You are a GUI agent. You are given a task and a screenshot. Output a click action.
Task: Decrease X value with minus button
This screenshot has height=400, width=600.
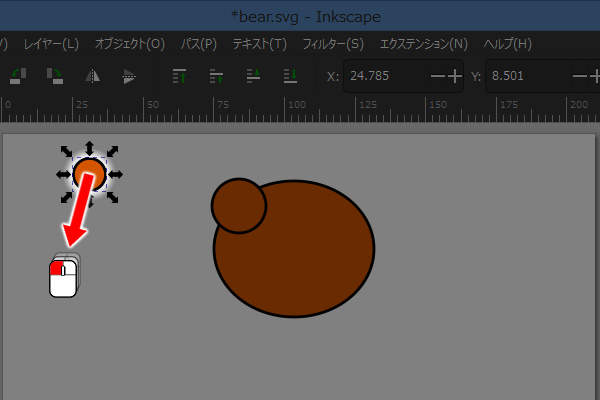438,76
